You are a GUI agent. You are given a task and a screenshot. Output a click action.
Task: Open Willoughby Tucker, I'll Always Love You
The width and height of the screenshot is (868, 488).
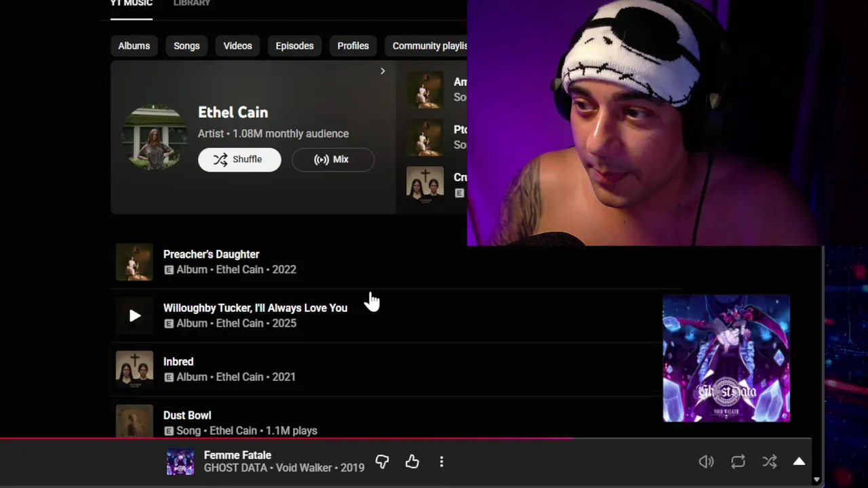point(255,308)
